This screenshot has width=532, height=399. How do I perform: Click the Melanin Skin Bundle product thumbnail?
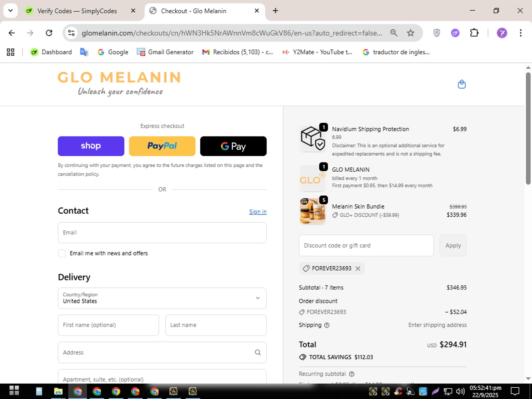pyautogui.click(x=312, y=211)
